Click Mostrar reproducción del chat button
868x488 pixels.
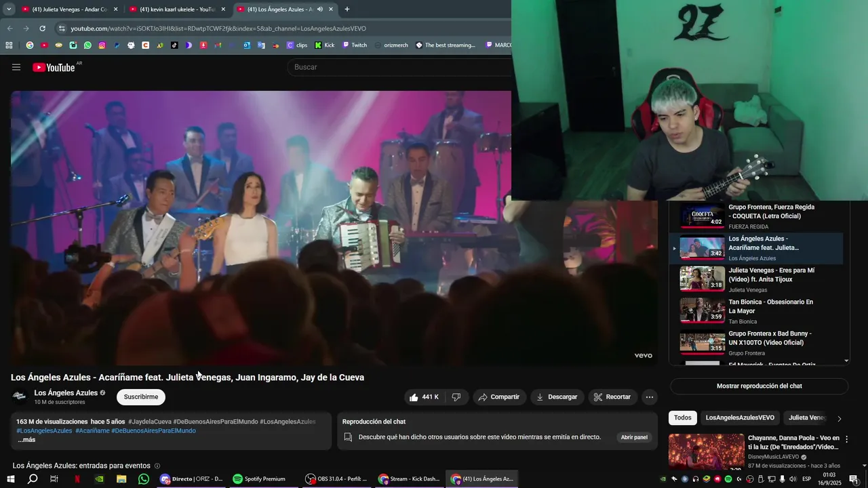coord(759,386)
